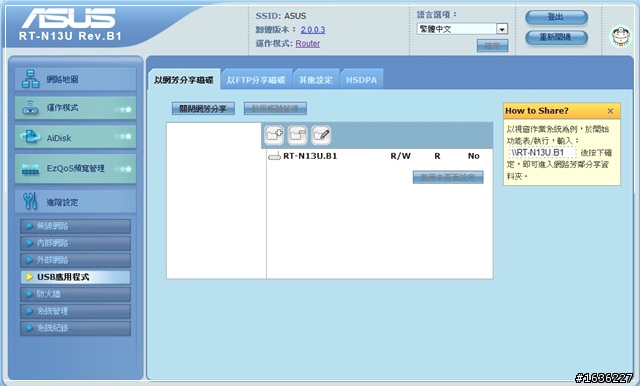Click the 網路地圖 sidebar button
This screenshot has height=386, width=640.
click(x=76, y=79)
